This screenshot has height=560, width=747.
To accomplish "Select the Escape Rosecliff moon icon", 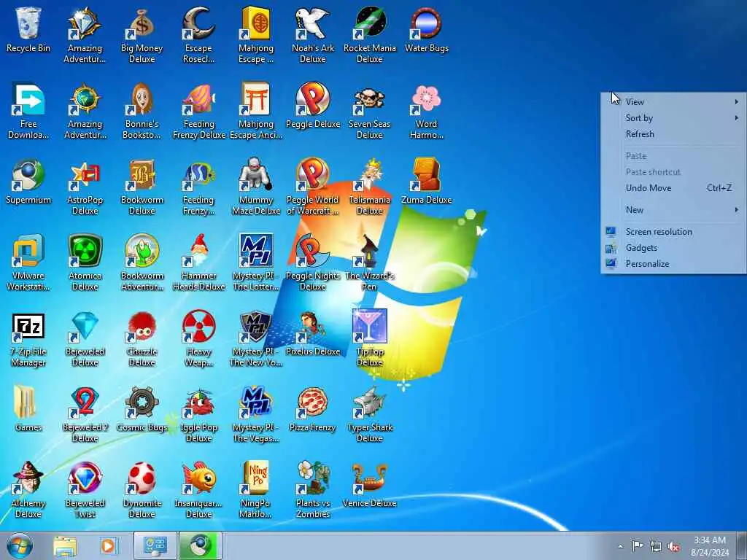I will pyautogui.click(x=198, y=34).
